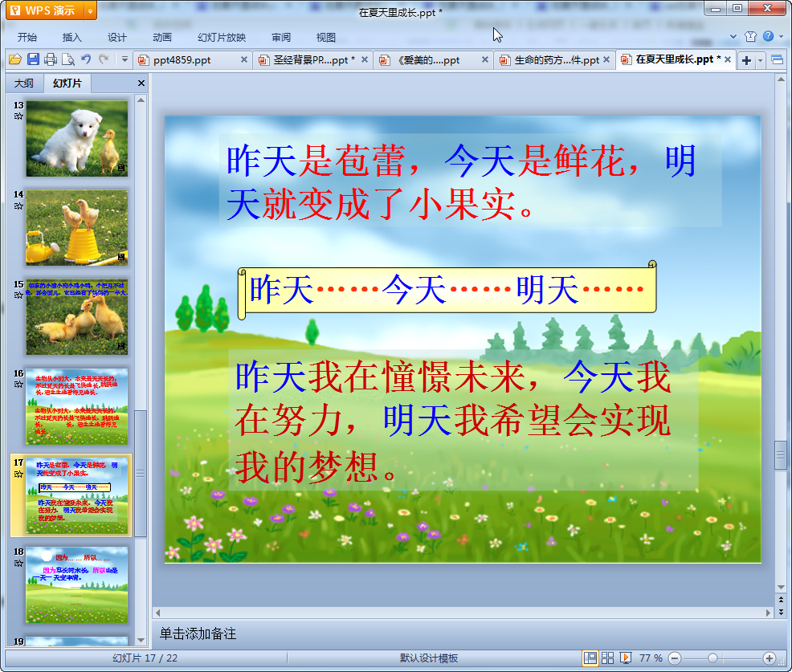Click animation star icon under slide 18
792x672 pixels.
pyautogui.click(x=18, y=563)
